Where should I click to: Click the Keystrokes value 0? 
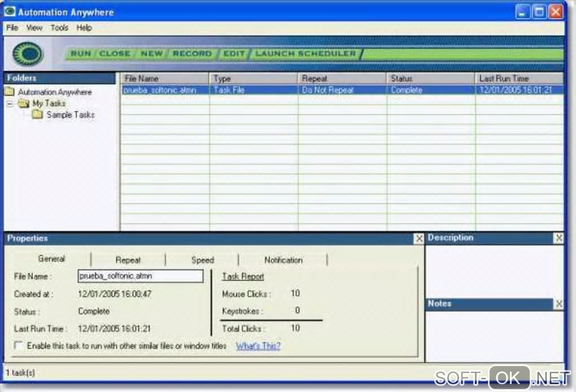(x=298, y=311)
